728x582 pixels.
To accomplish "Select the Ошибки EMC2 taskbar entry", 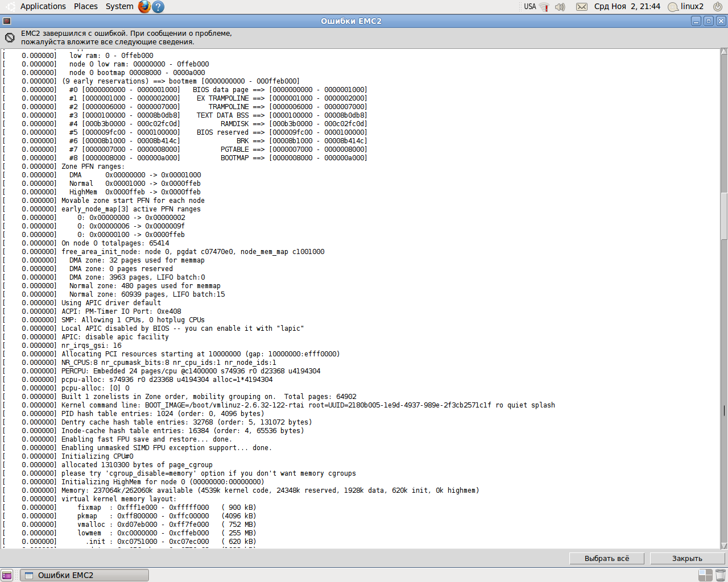I will pos(84,575).
